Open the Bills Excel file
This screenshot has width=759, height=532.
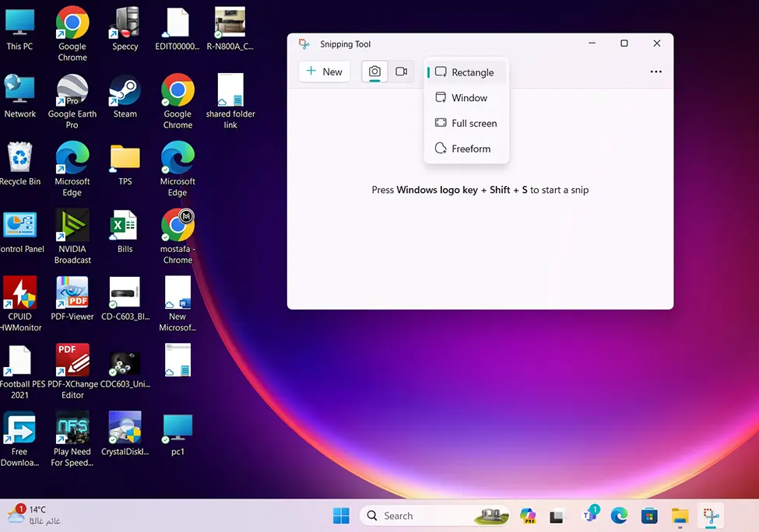click(x=125, y=225)
